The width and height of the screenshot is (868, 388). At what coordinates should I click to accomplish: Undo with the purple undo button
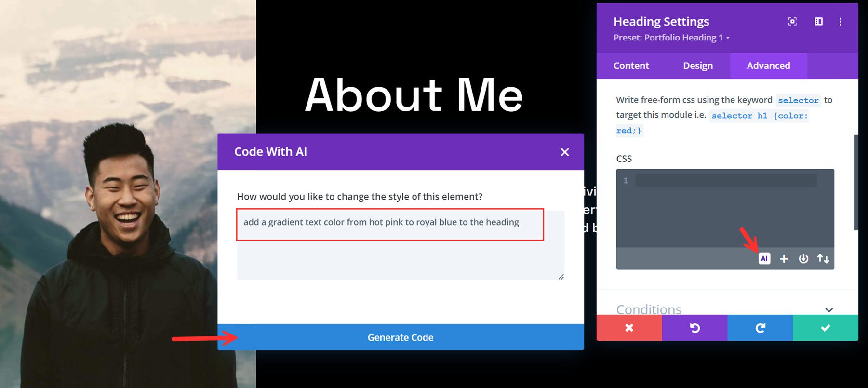(694, 328)
